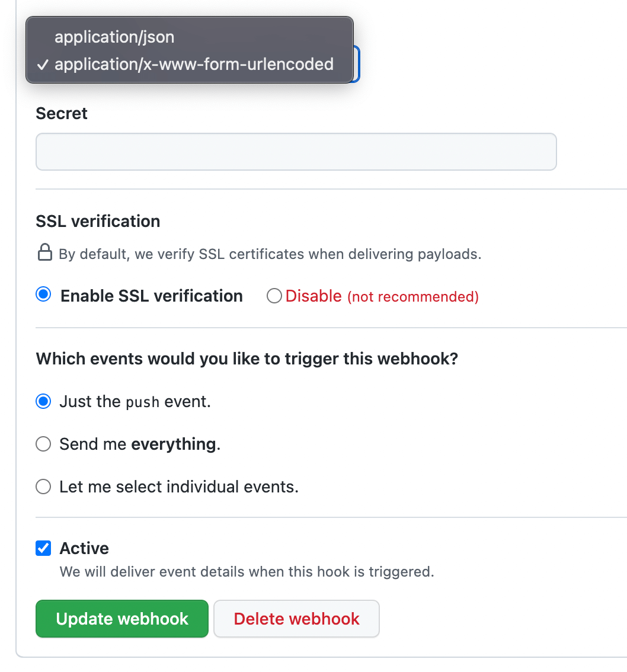Viewport: 627px width, 672px height.
Task: Click the red Disable label
Action: [x=313, y=296]
